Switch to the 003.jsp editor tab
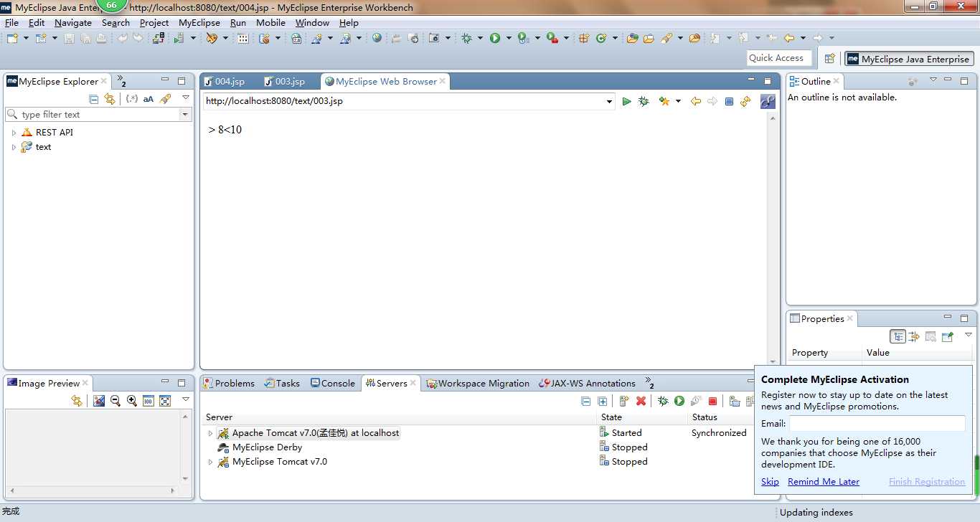 tap(284, 82)
